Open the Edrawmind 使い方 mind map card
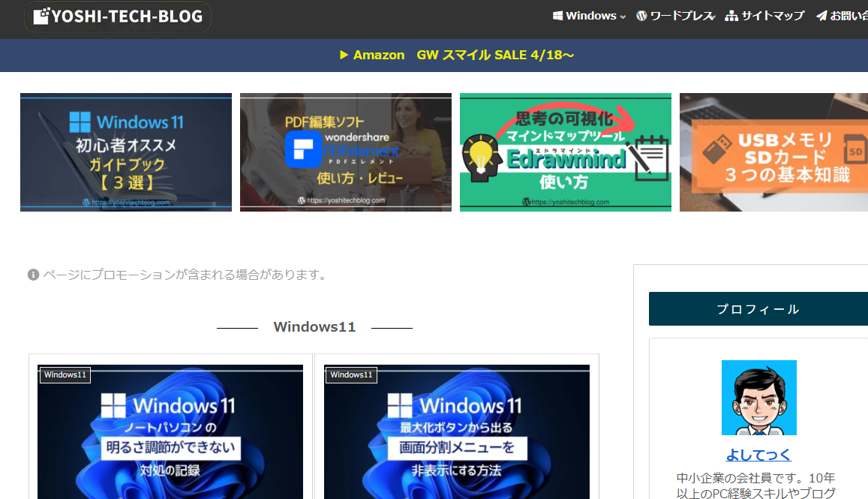This screenshot has height=499, width=868. tap(565, 152)
